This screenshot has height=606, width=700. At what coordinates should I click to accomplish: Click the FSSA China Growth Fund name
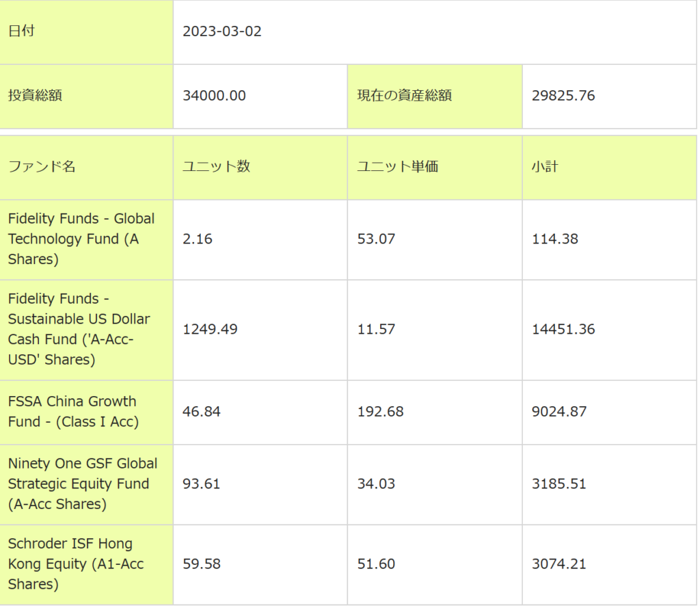(x=72, y=411)
